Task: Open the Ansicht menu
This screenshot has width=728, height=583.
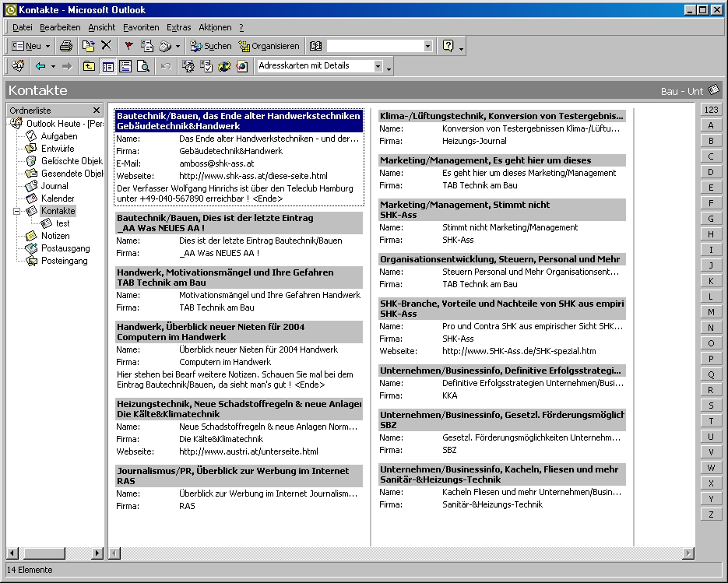Action: [x=101, y=27]
